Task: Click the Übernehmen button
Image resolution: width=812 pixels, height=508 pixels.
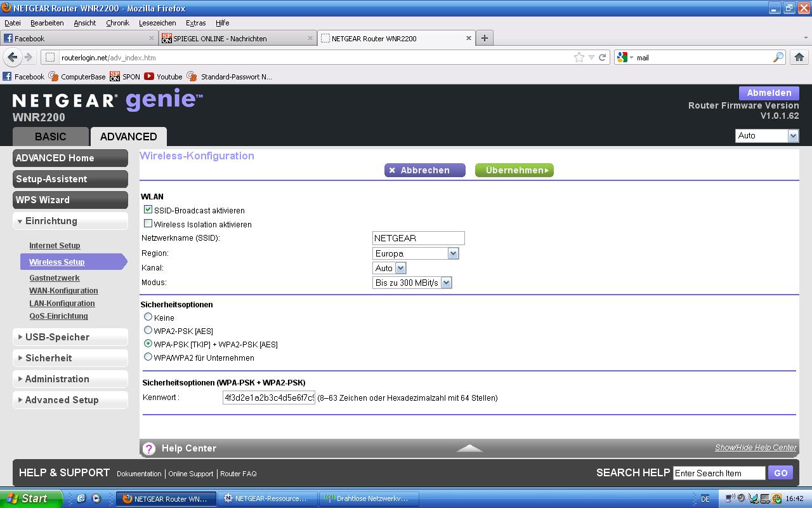Action: (514, 170)
